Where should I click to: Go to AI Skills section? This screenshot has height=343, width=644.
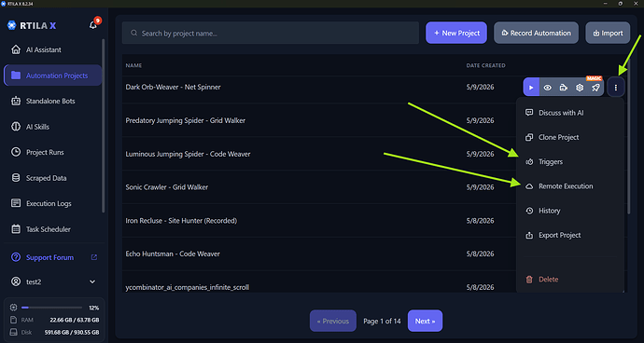52,127
